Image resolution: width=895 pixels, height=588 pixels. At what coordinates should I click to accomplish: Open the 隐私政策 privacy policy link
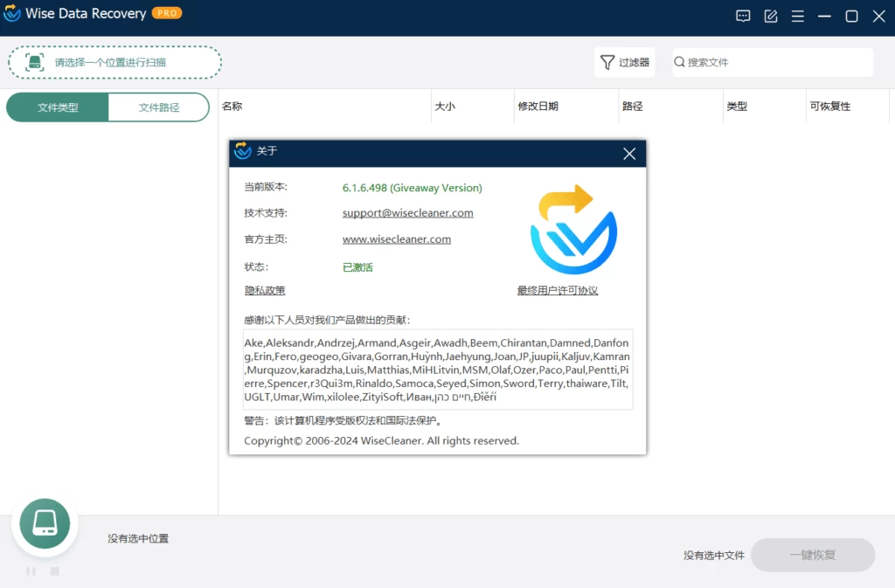click(x=265, y=290)
